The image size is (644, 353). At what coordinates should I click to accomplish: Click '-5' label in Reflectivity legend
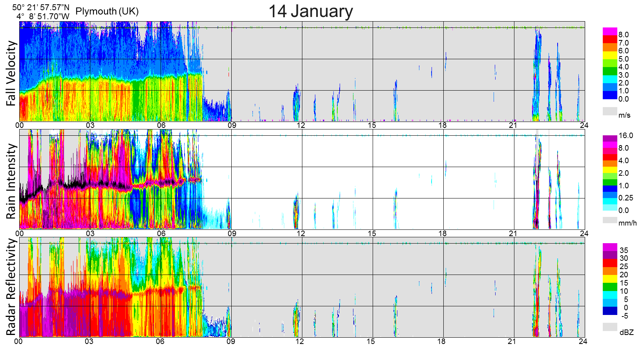pos(624,316)
